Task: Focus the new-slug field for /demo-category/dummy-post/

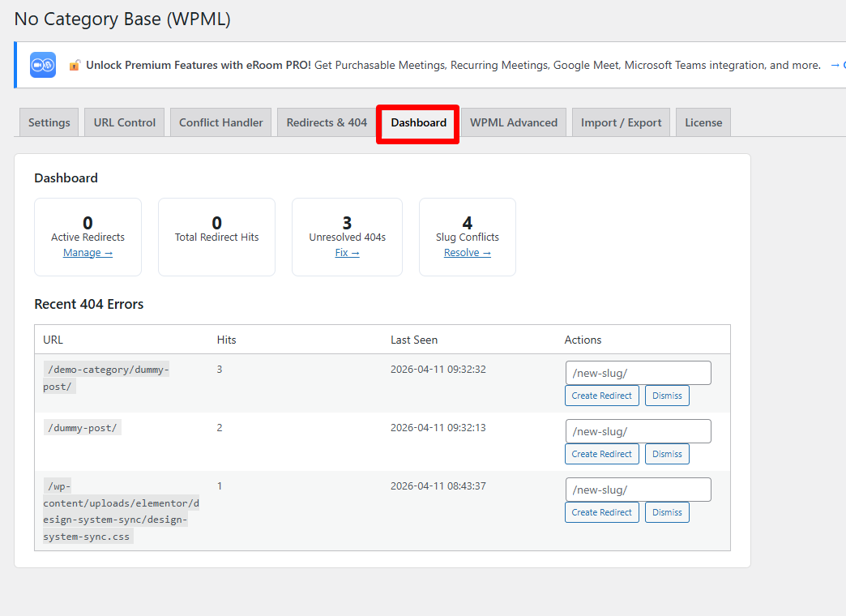Action: tap(639, 373)
